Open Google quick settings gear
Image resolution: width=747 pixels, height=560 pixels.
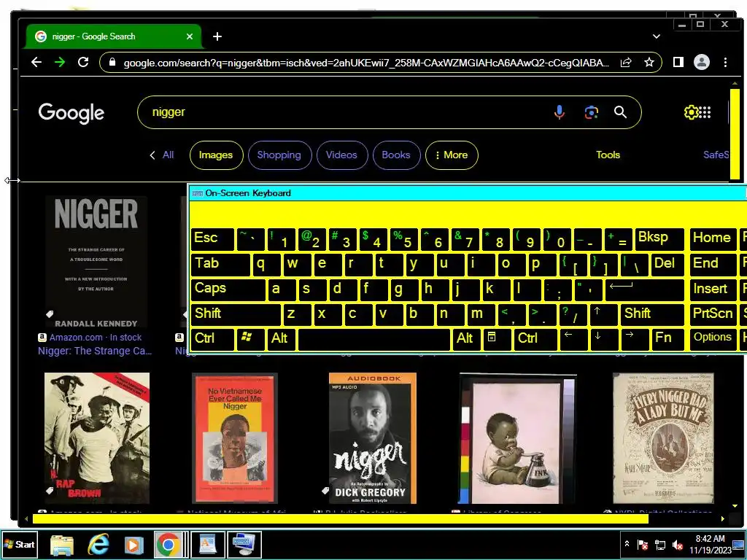[690, 112]
